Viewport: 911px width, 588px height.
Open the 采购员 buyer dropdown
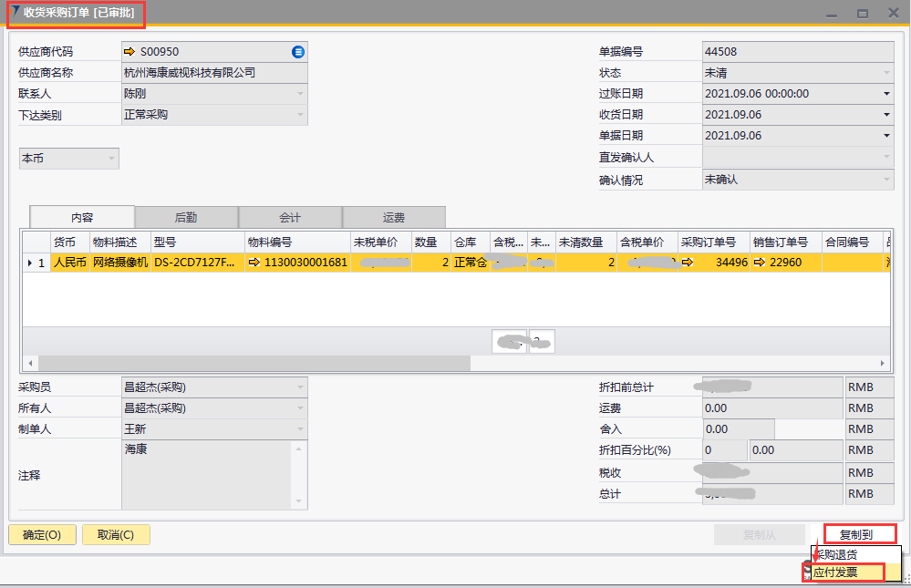pos(300,387)
